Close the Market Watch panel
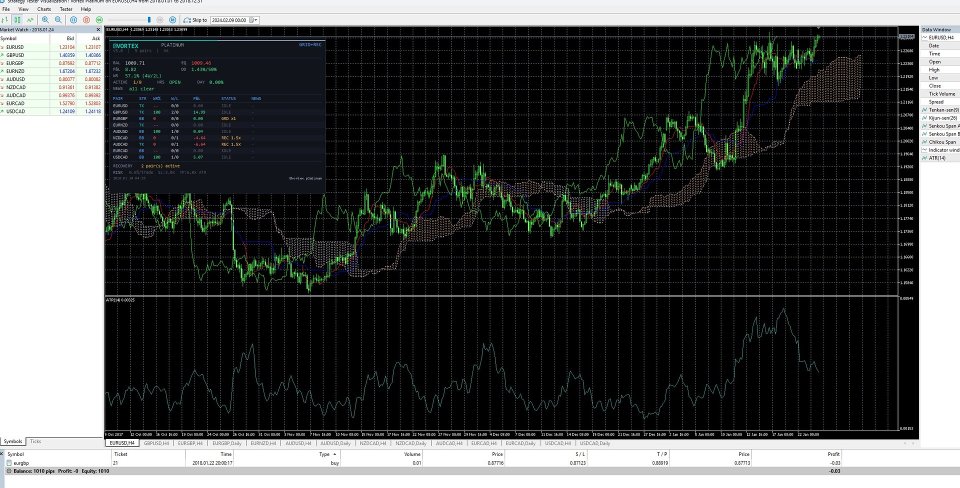 (99, 29)
